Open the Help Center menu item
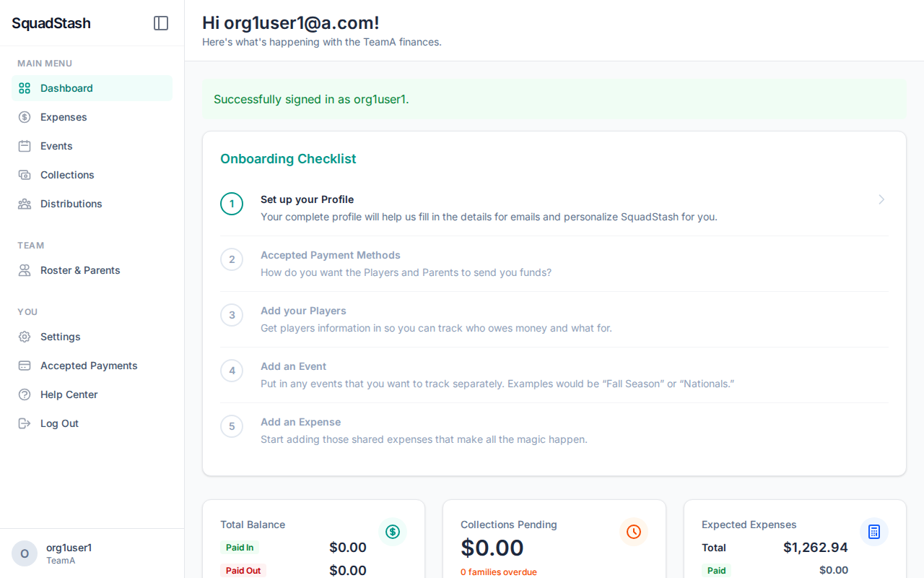924x578 pixels. click(69, 394)
